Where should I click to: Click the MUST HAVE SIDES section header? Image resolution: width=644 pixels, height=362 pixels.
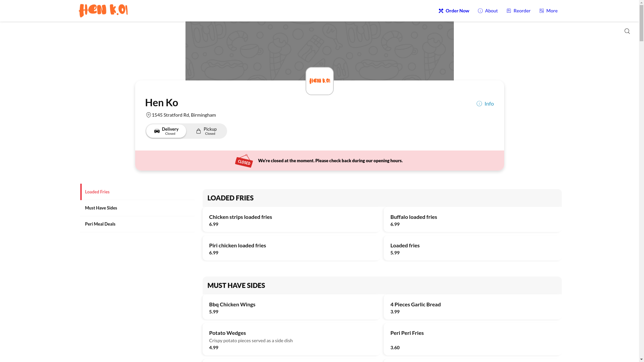[x=382, y=285]
